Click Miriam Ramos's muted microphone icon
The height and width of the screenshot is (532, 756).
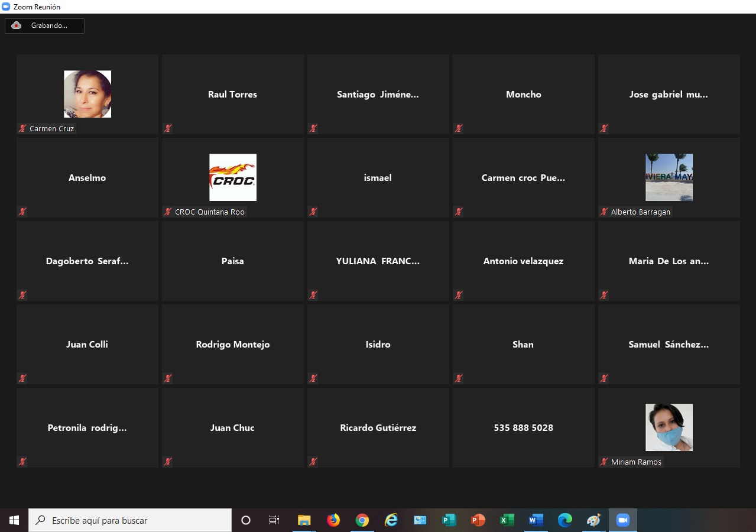point(604,462)
